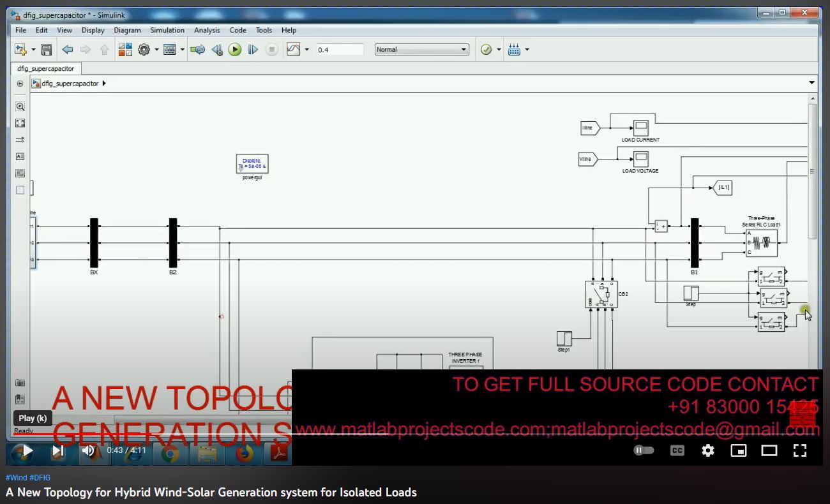This screenshot has height=504, width=830.
Task: Select the B1 measurement block
Action: click(695, 243)
